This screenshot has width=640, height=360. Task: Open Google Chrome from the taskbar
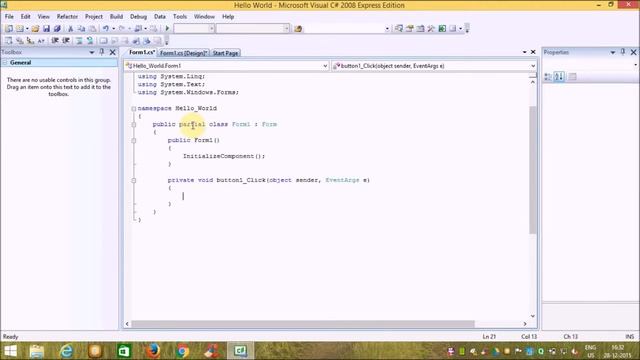click(x=182, y=351)
